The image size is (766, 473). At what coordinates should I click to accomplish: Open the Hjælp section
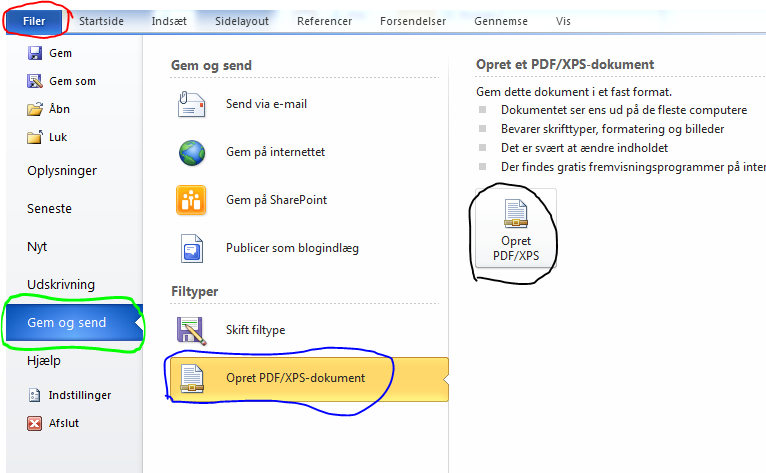click(44, 361)
